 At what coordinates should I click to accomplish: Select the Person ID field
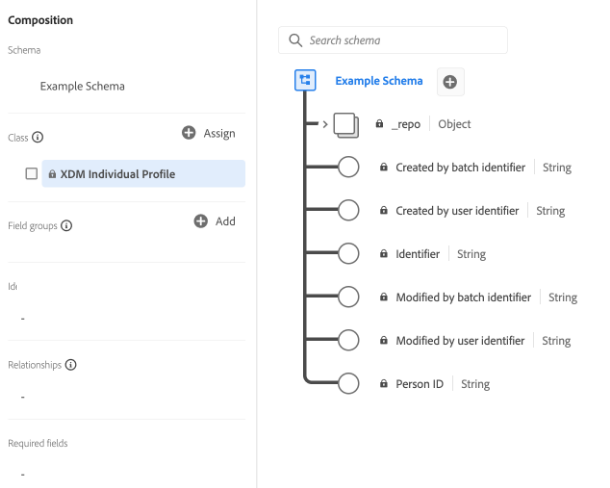[x=419, y=384]
